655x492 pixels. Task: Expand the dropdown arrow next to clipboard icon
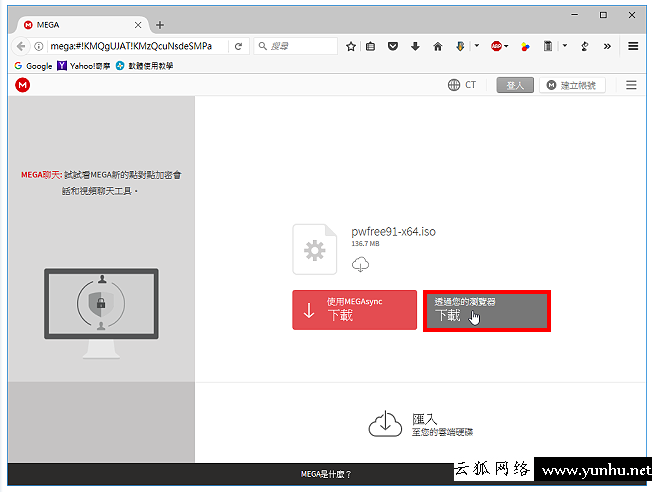565,46
